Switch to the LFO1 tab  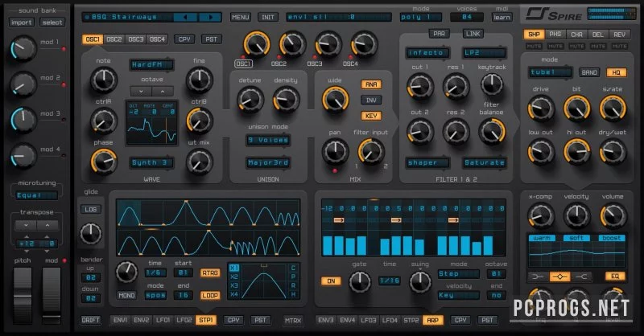point(163,320)
